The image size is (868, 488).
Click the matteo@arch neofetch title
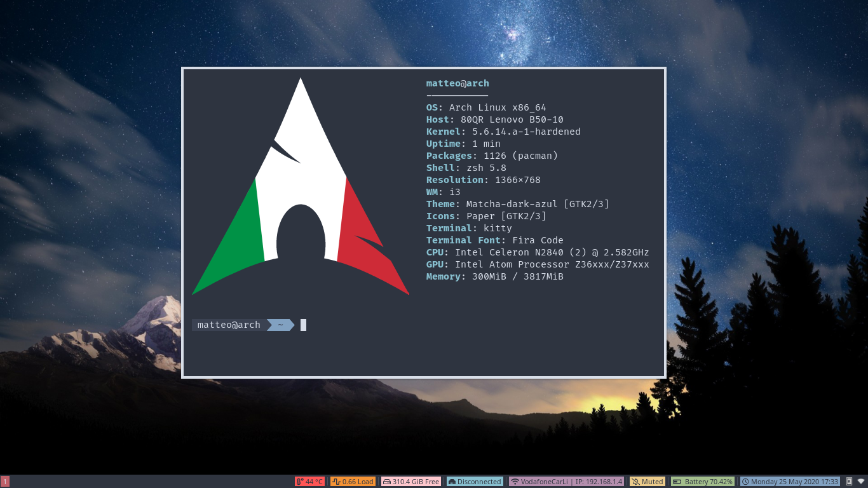click(x=458, y=83)
